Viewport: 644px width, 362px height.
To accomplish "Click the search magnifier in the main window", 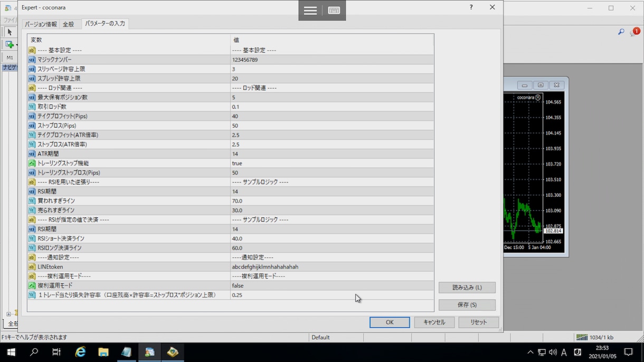I will tap(621, 32).
